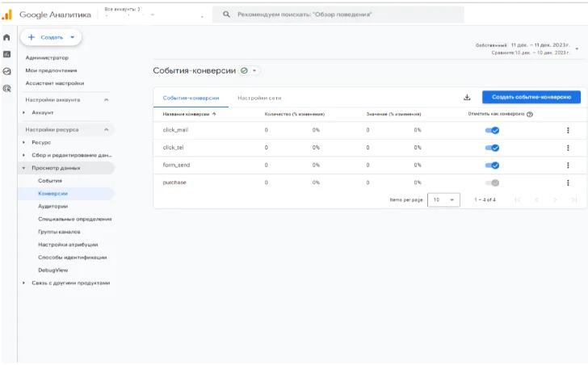The width and height of the screenshot is (588, 365).
Task: Open the Explore icon in left rail
Action: point(6,71)
